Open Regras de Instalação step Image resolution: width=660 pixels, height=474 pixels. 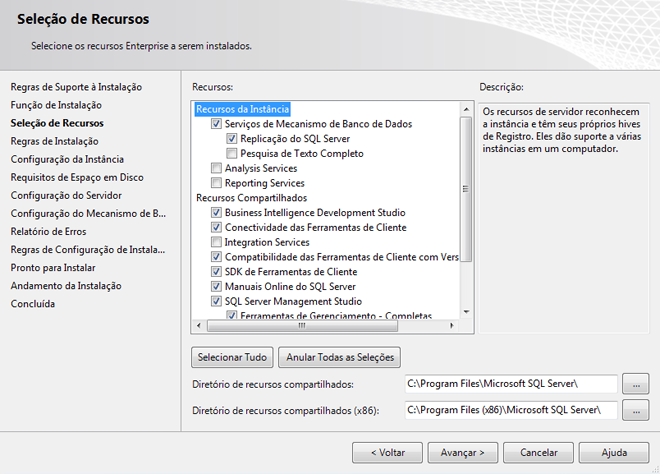click(x=54, y=141)
